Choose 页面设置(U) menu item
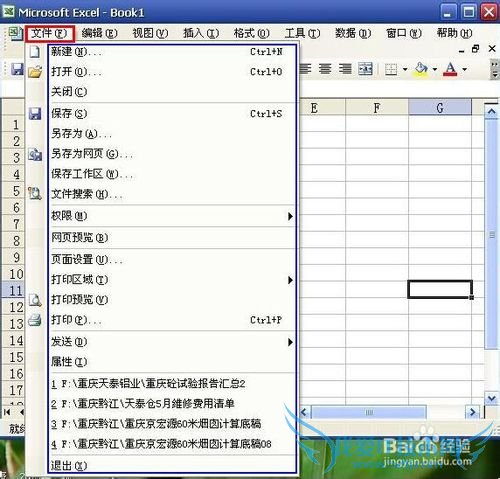 [x=172, y=259]
